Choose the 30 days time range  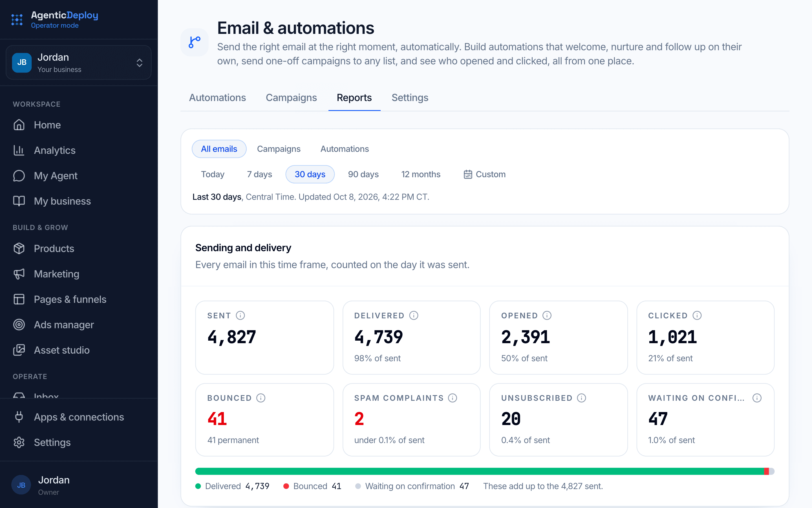tap(310, 174)
